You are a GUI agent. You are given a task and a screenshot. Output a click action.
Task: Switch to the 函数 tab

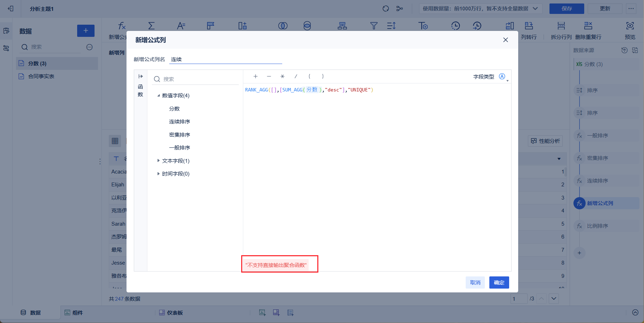click(140, 90)
